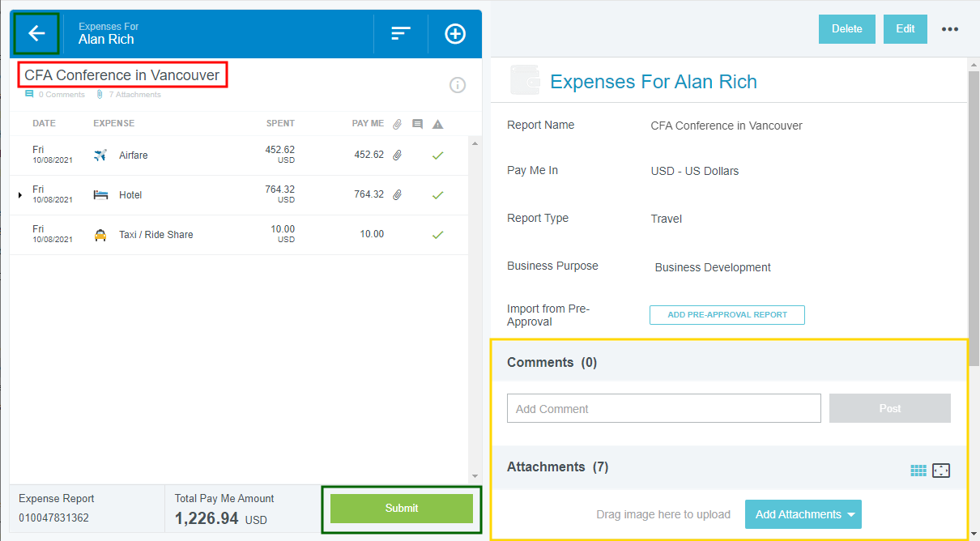
Task: Open the sort/filter expenses icon
Action: [x=401, y=33]
